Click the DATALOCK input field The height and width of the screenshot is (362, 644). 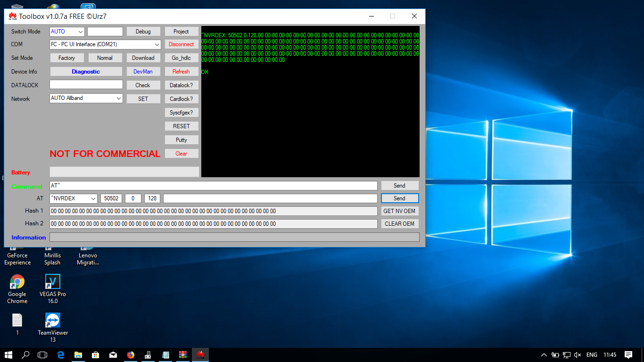86,85
